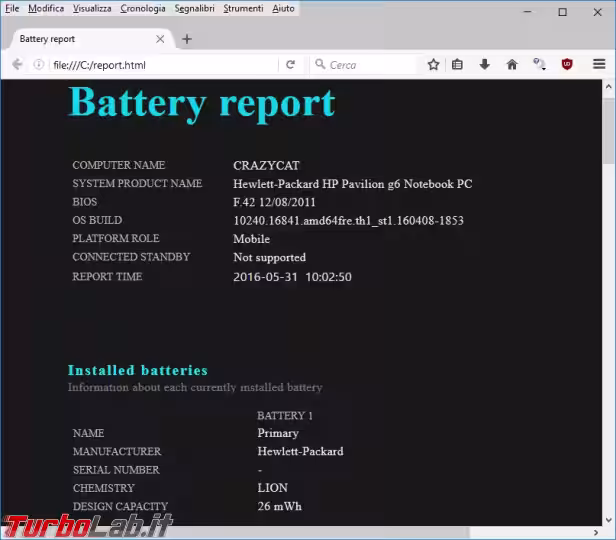Click the address bar showing file:///C:/report.html

[x=160, y=64]
